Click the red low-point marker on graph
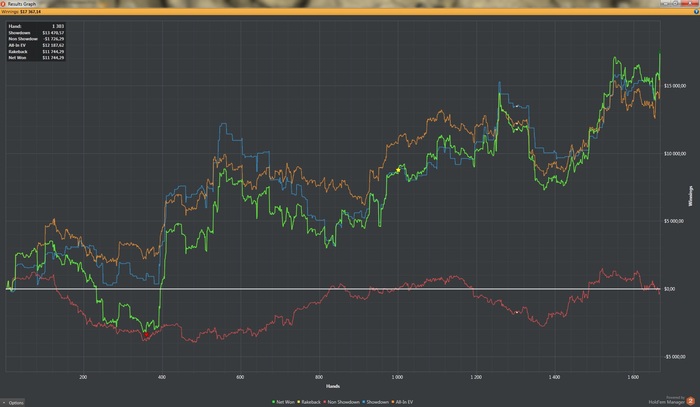Viewport: 700px width, 407px height. pos(146,335)
